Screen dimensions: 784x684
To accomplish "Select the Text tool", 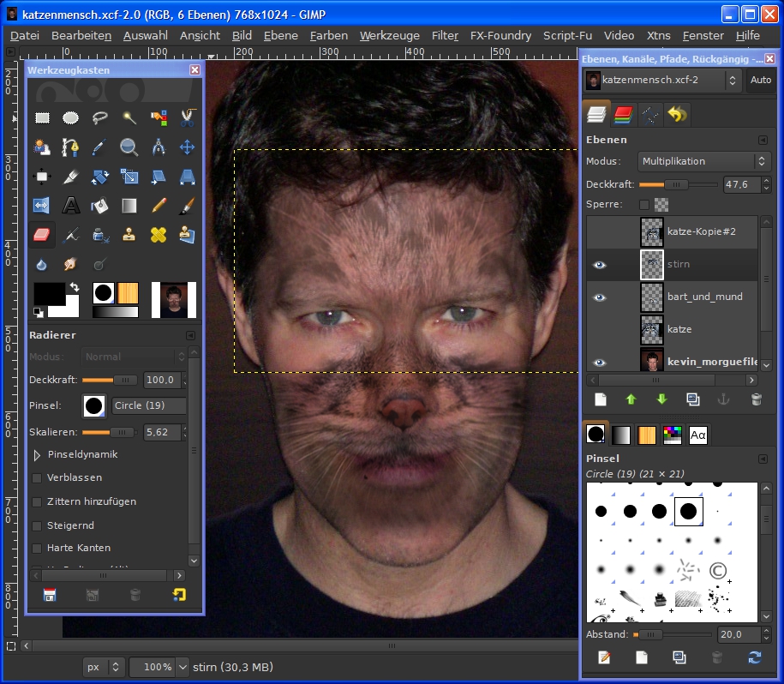I will [70, 206].
